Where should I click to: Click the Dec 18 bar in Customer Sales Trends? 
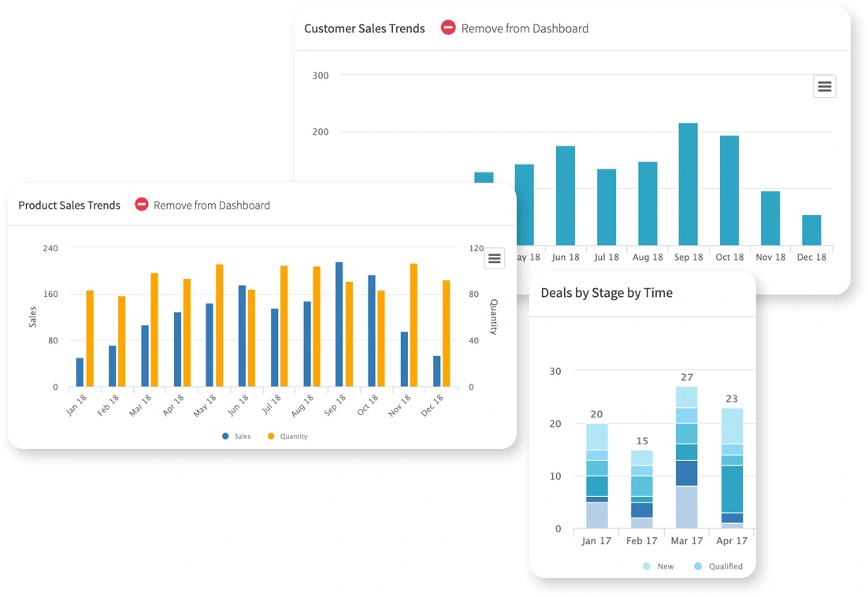811,230
